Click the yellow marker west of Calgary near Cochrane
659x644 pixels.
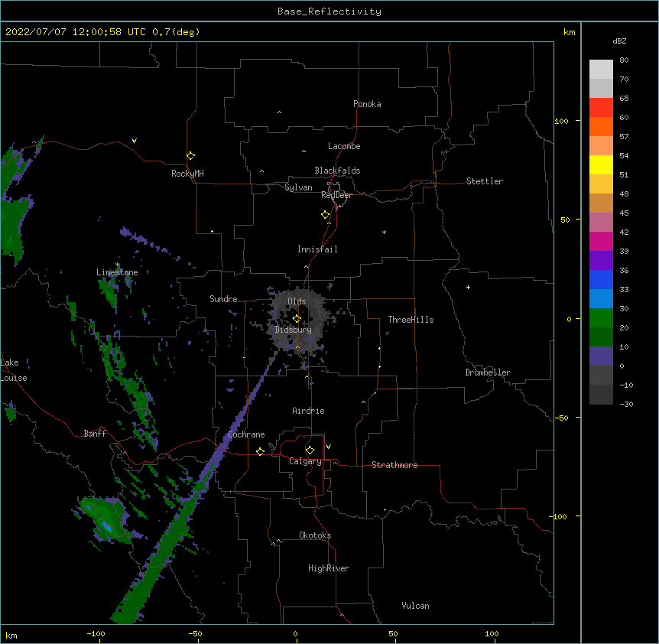click(x=260, y=451)
